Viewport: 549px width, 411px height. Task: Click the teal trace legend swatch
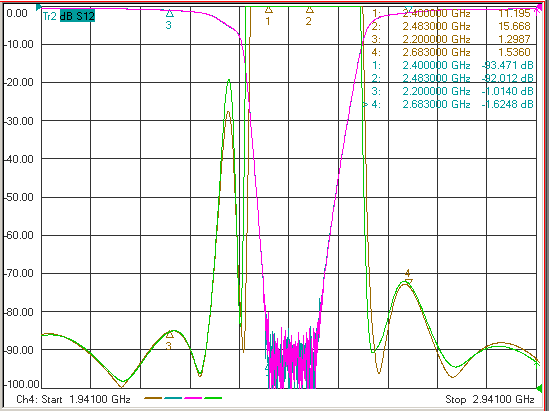[173, 398]
